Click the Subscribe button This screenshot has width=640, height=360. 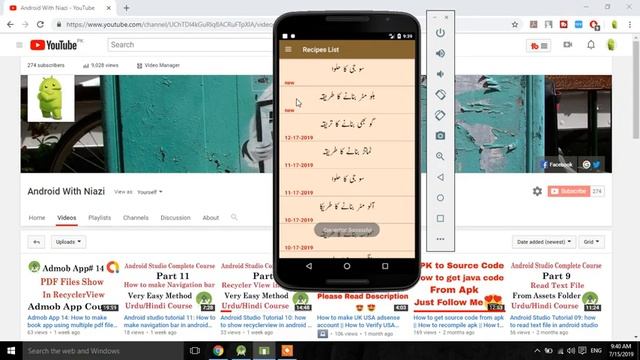click(569, 191)
